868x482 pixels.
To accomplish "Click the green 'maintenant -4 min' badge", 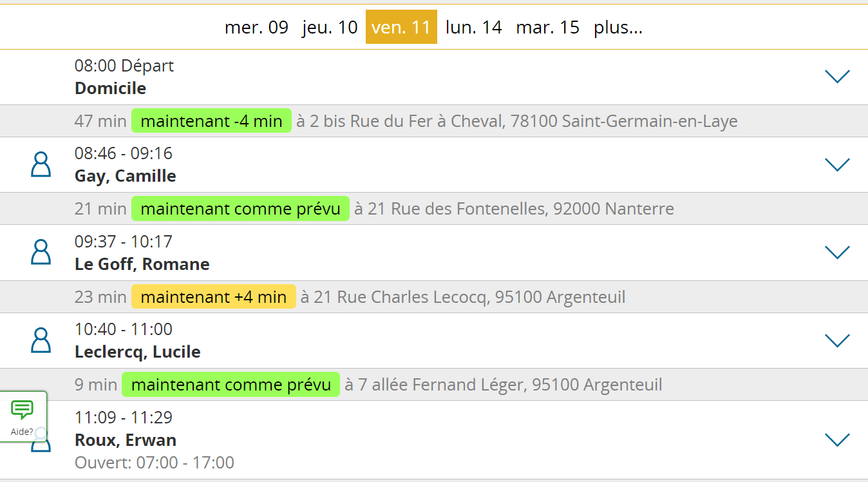I will 211,121.
